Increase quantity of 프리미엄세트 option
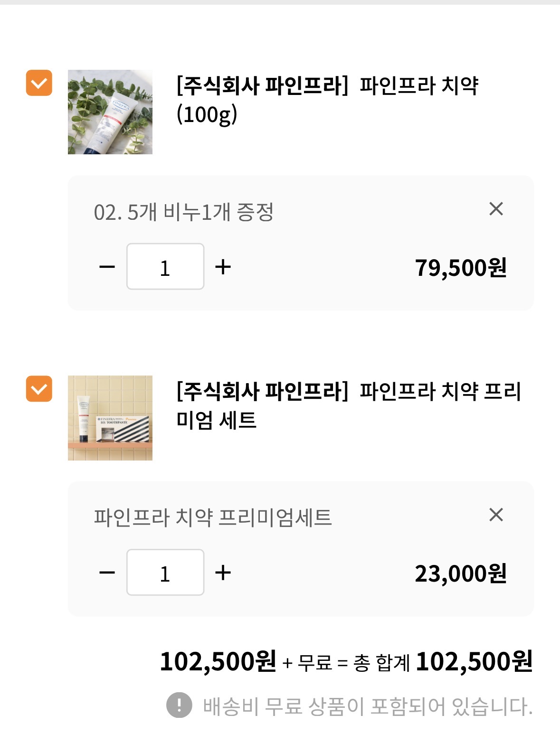560x734 pixels. 223,573
